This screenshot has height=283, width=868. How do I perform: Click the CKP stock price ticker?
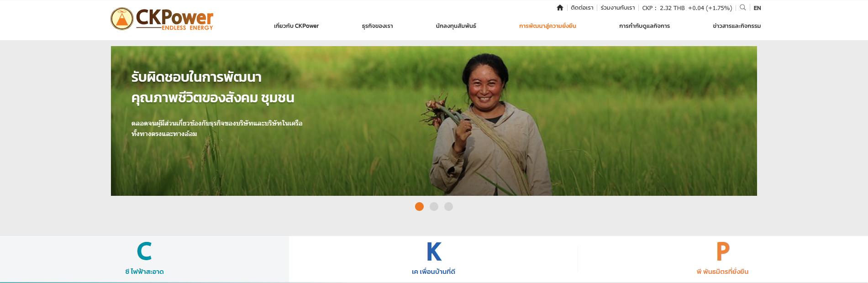(x=687, y=8)
